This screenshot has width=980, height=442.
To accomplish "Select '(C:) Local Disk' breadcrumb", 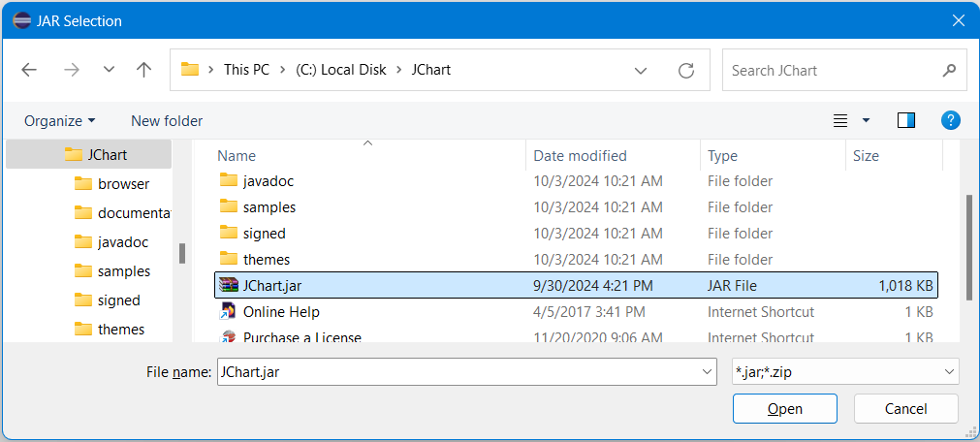I will pos(340,70).
